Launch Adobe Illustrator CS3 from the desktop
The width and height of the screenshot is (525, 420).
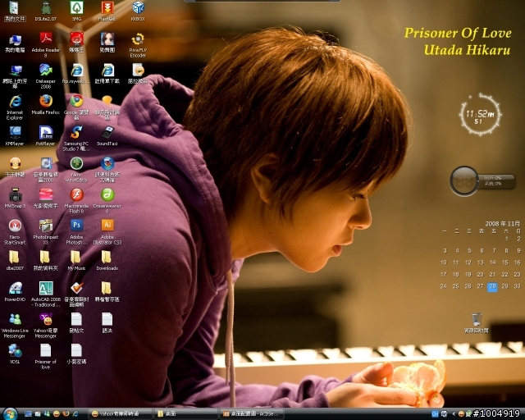[107, 232]
